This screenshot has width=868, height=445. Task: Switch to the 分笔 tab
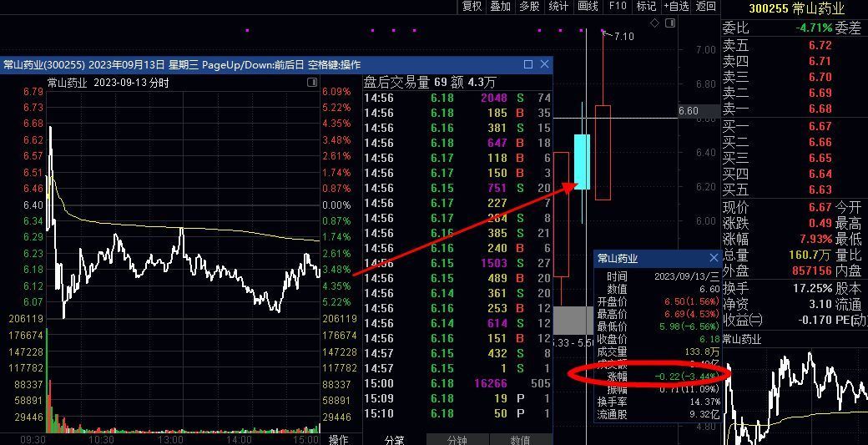(x=395, y=439)
